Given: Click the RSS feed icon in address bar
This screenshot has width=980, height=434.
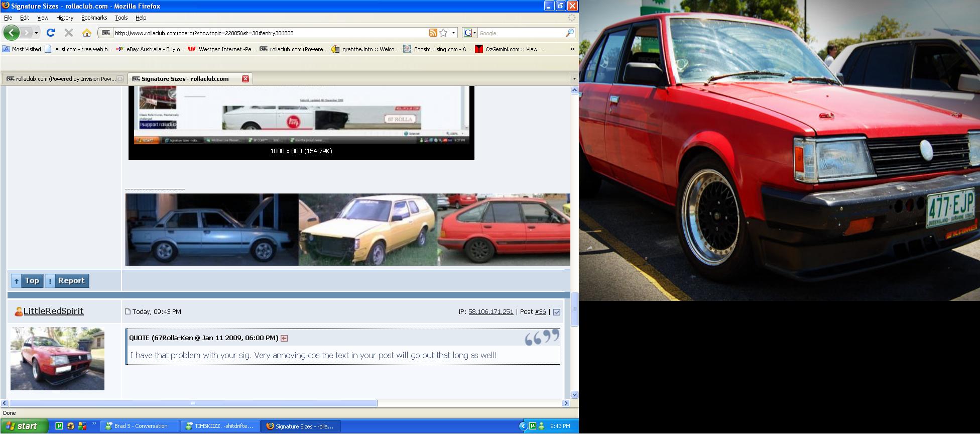Looking at the screenshot, I should click(x=433, y=33).
